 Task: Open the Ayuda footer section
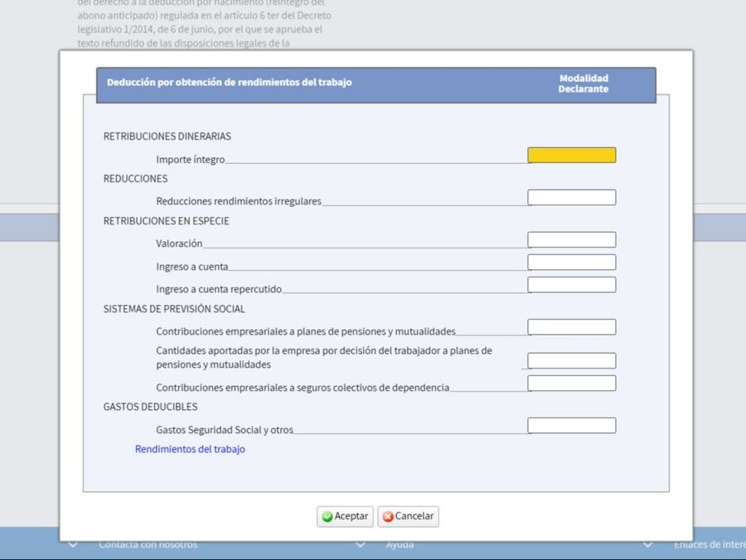click(x=400, y=545)
